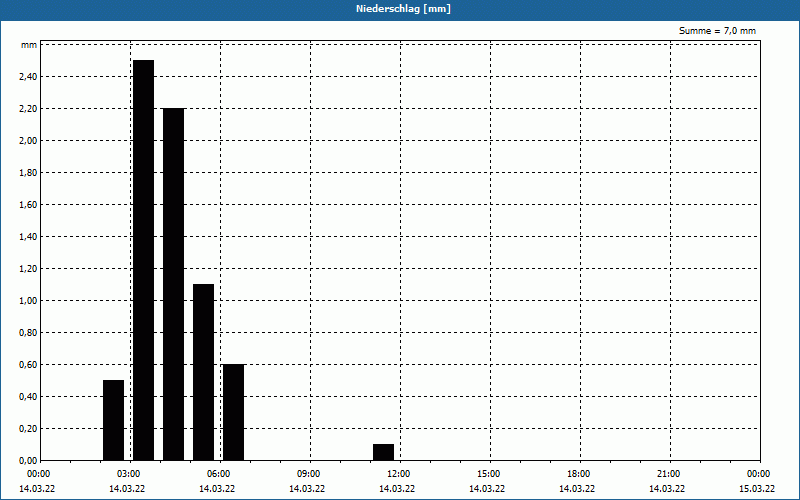The width and height of the screenshot is (800, 500).
Task: Click the 21:00 time label
Action: [x=670, y=474]
